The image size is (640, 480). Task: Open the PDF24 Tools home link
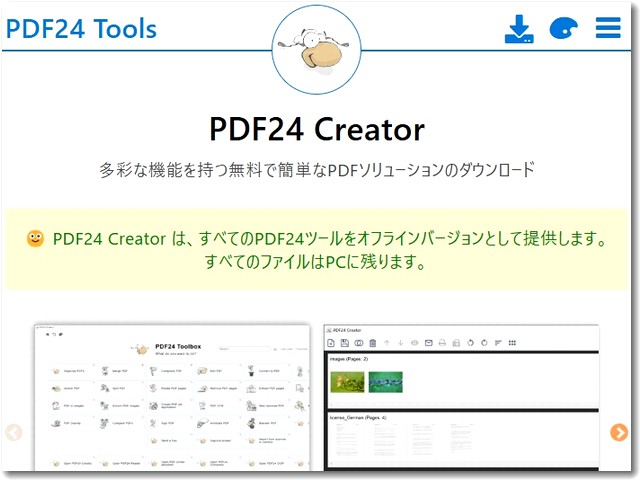81,29
